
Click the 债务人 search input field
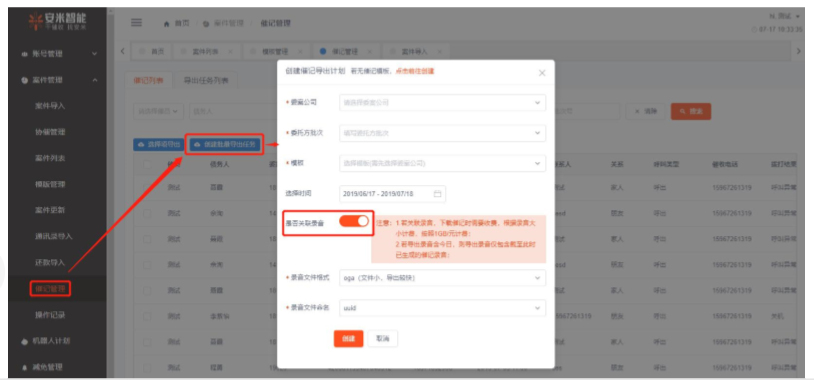click(233, 111)
